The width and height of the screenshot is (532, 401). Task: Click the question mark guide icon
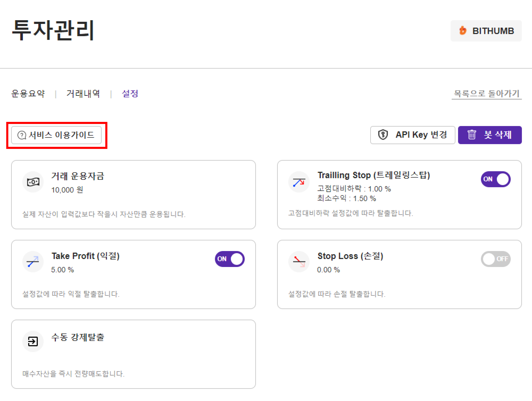coord(22,135)
